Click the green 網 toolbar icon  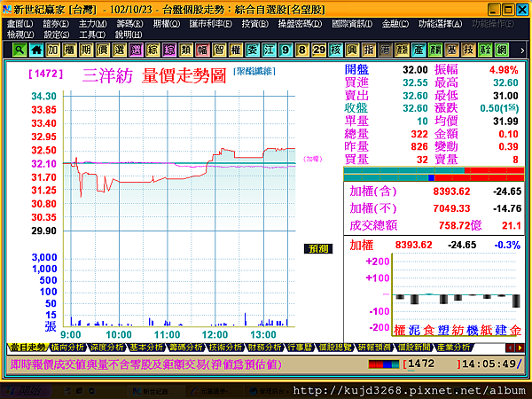(502, 51)
